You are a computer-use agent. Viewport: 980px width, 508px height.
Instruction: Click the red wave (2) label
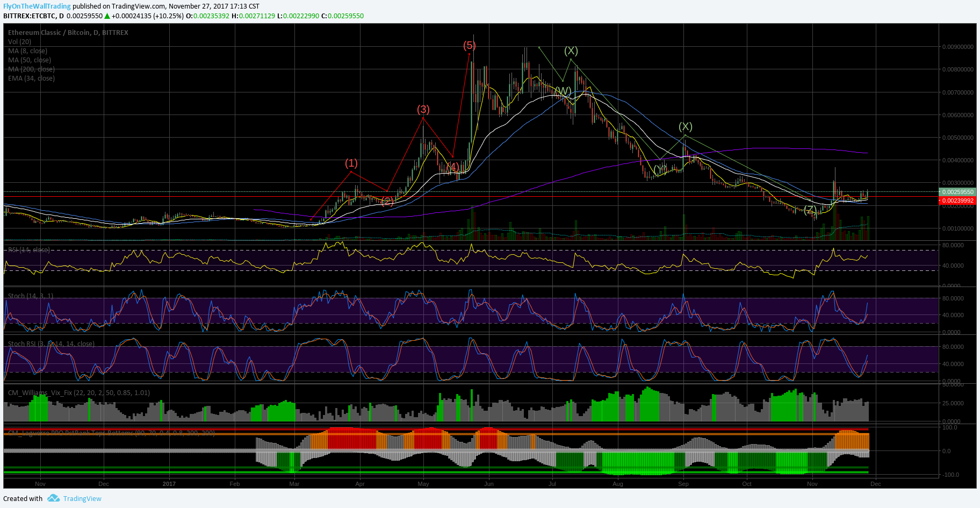pyautogui.click(x=387, y=201)
